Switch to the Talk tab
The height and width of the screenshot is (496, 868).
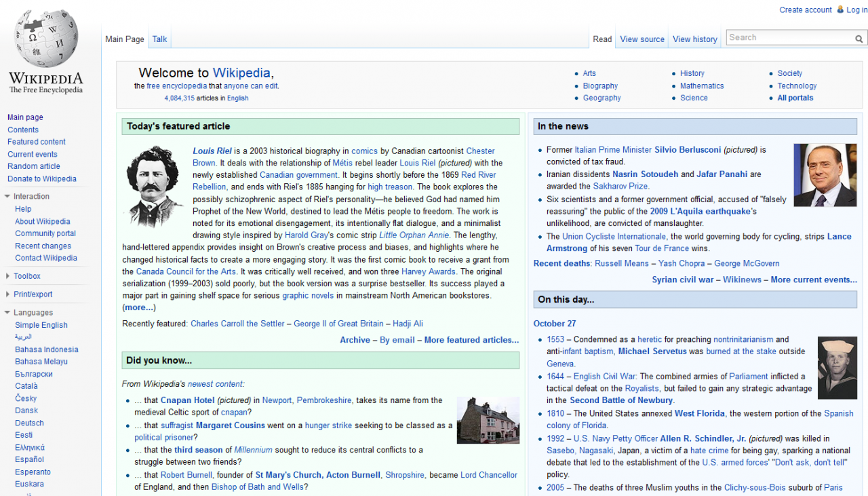point(159,39)
